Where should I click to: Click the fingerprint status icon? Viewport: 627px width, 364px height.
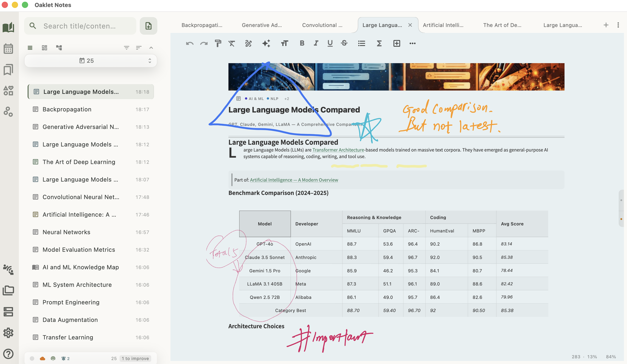[53, 359]
